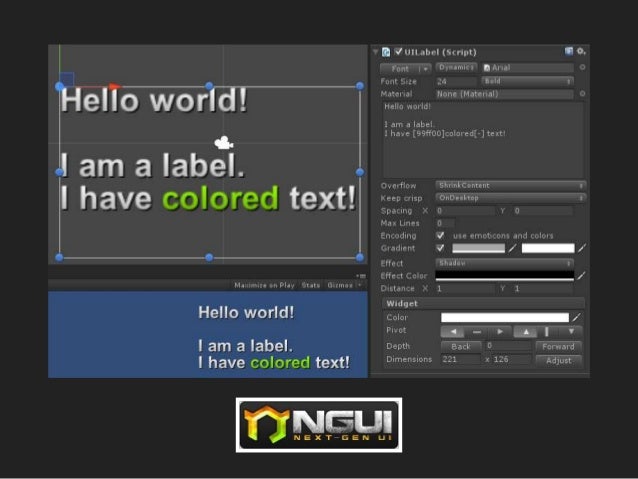Open the Gizmos dropdown arrow
The height and width of the screenshot is (479, 638).
click(359, 285)
